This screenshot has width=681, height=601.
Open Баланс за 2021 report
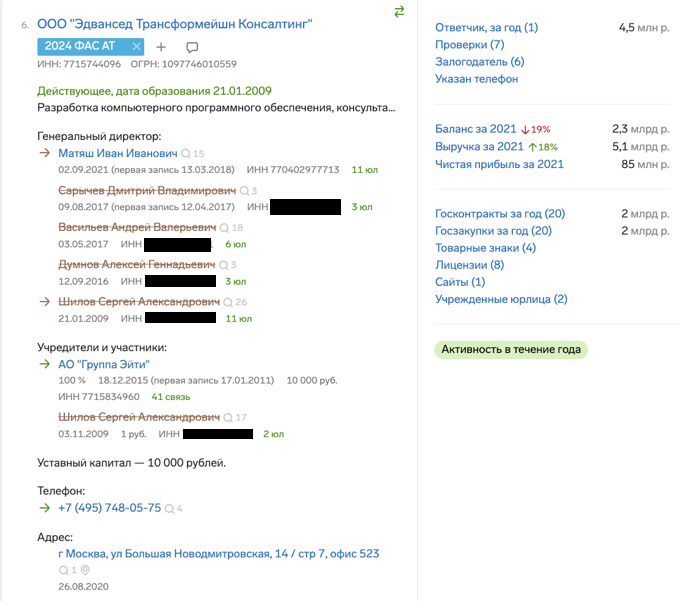coord(476,129)
